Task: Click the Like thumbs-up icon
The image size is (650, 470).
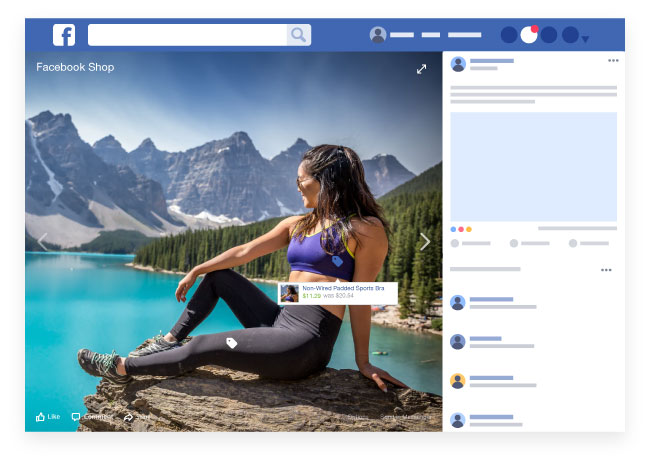Action: (x=41, y=417)
